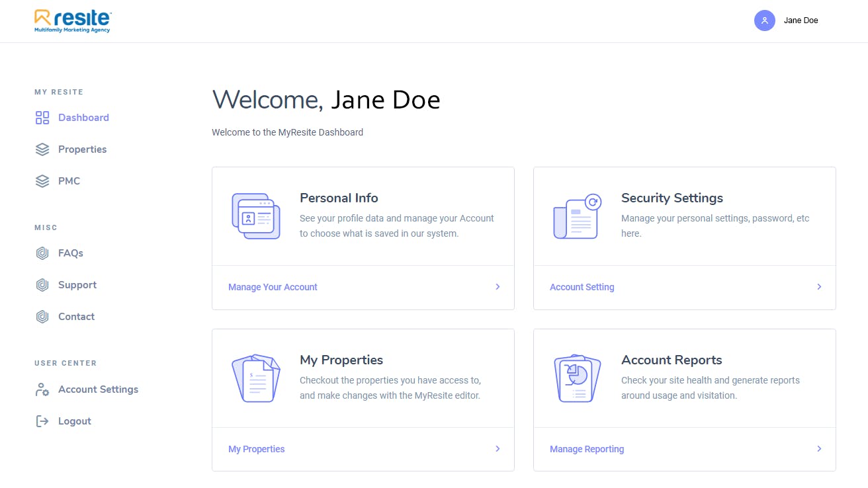Click the Jane Doe user avatar icon
This screenshot has height=488, width=868.
coord(764,20)
